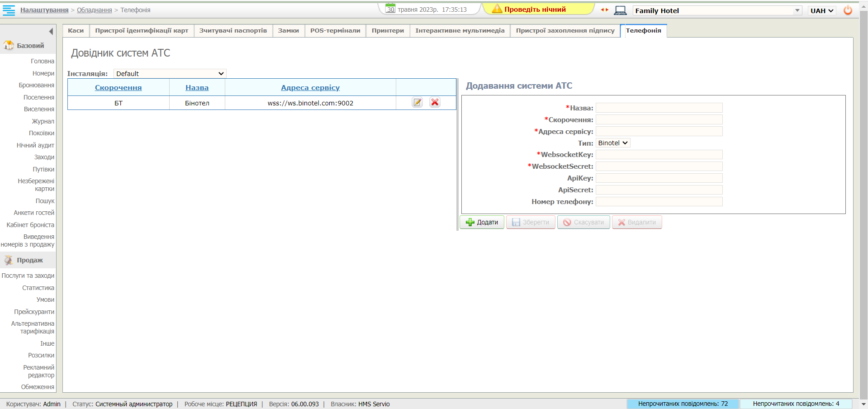Open Нічний аудит in the sidebar

click(35, 145)
